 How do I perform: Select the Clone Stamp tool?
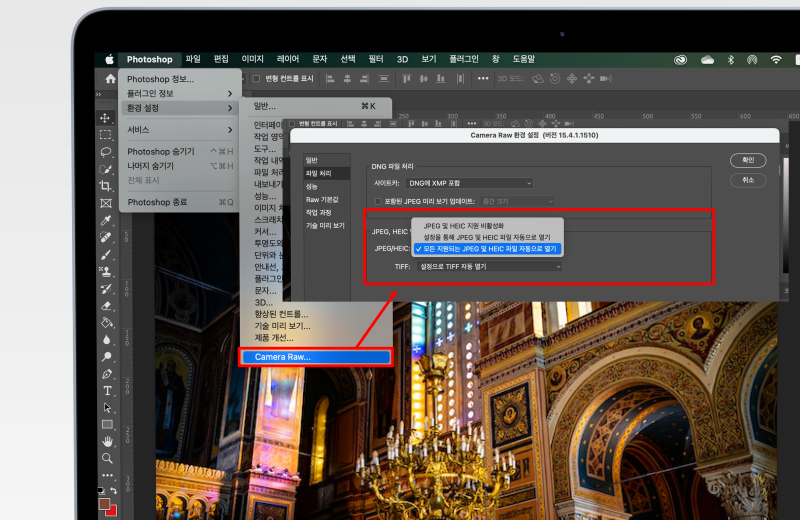(x=106, y=271)
